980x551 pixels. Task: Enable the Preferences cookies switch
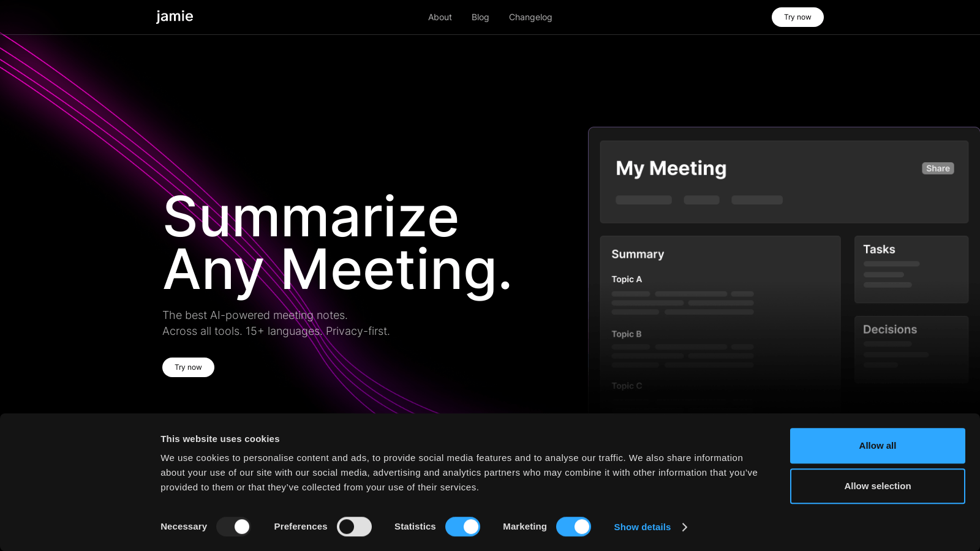354,527
